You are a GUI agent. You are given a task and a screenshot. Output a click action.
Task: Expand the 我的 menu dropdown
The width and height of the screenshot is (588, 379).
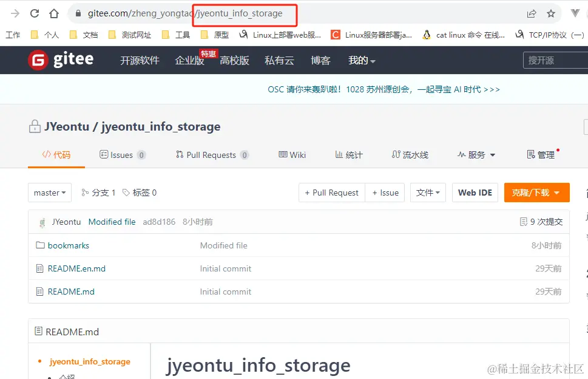pyautogui.click(x=362, y=60)
